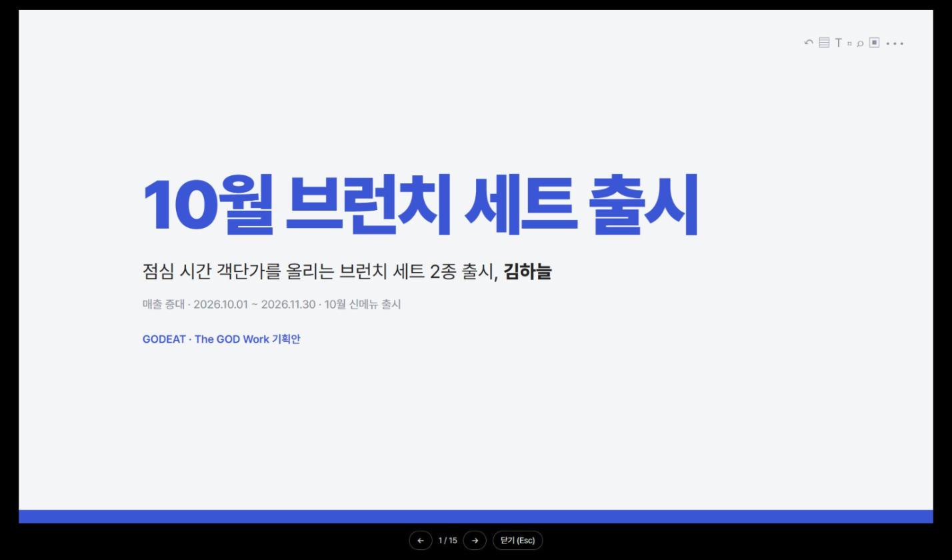This screenshot has width=952, height=560.
Task: Click the GODEAT · The GOD Work 기획안 text
Action: (221, 339)
